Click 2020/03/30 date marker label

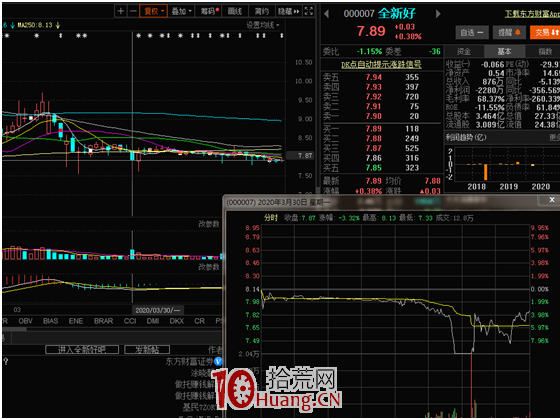[x=158, y=310]
